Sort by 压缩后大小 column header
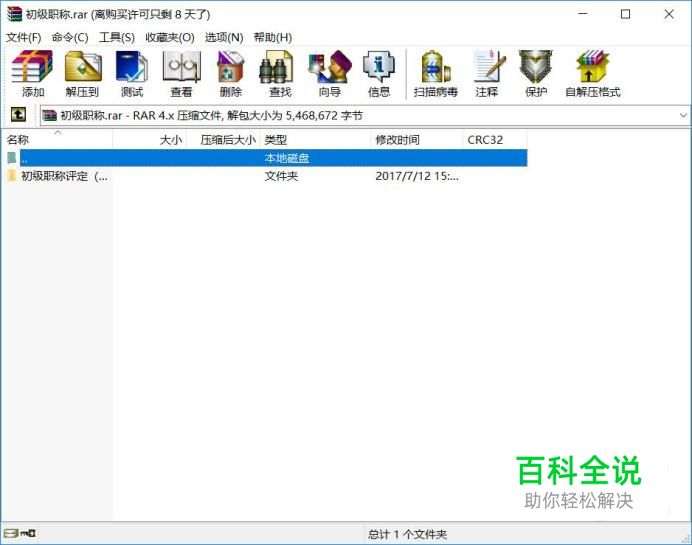The height and width of the screenshot is (545, 692). 224,140
